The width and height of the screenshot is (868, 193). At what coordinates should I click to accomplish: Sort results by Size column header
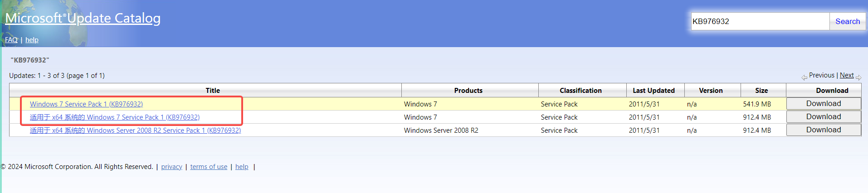coord(761,91)
